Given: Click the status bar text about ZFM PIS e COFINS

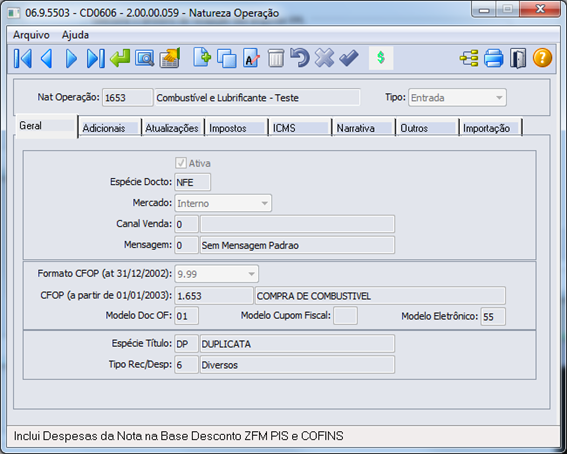Looking at the screenshot, I should [178, 436].
